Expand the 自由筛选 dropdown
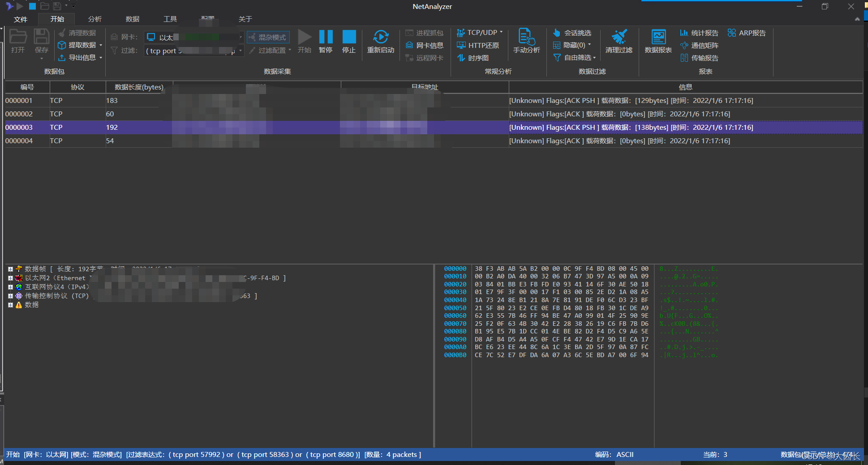Image resolution: width=868 pixels, height=465 pixels. [x=594, y=58]
